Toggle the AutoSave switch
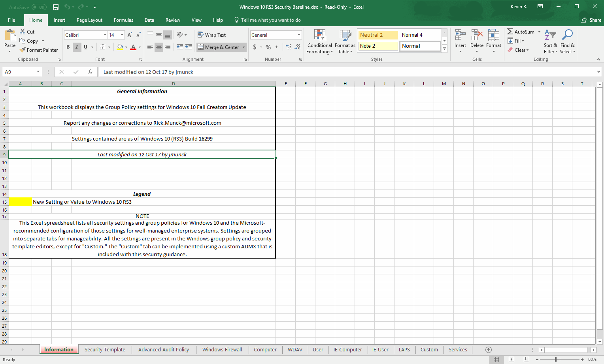604x364 pixels. click(x=39, y=7)
